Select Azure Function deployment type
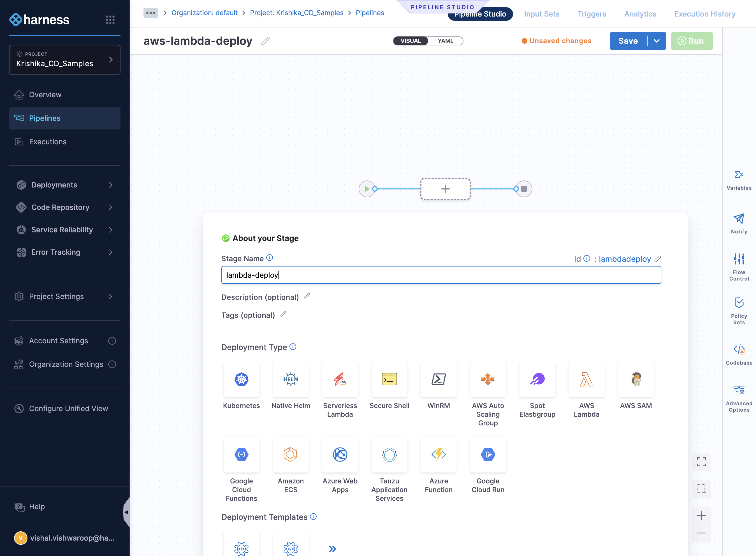756x556 pixels. pyautogui.click(x=439, y=455)
